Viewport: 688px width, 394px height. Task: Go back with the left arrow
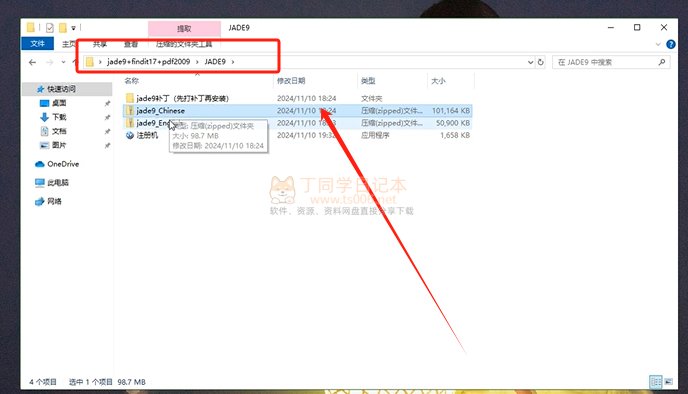(32, 62)
